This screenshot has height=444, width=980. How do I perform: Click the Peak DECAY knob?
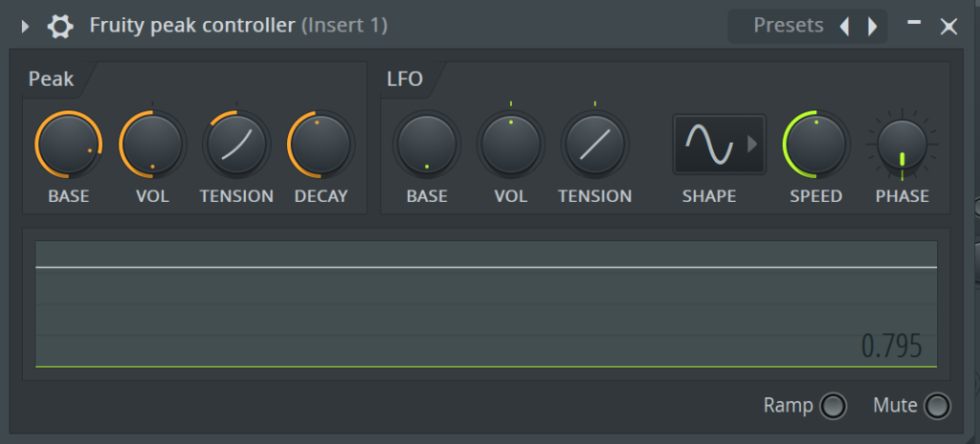[x=322, y=144]
